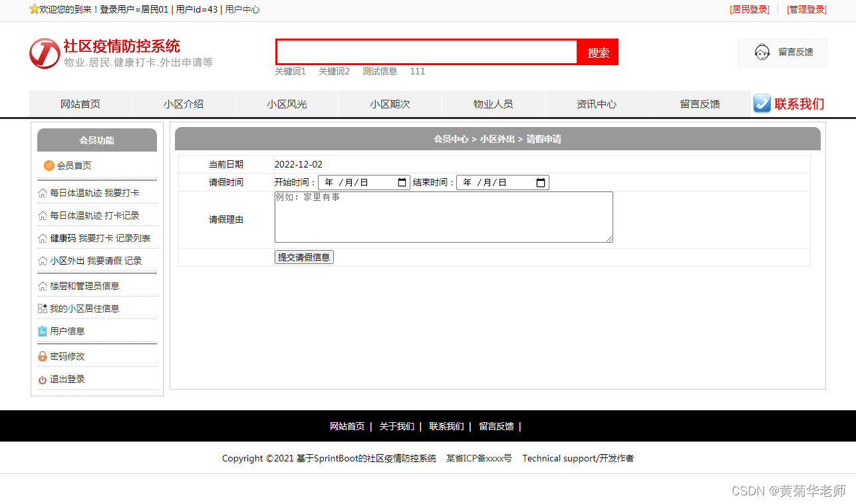Click the red 搜索 button

tap(598, 52)
